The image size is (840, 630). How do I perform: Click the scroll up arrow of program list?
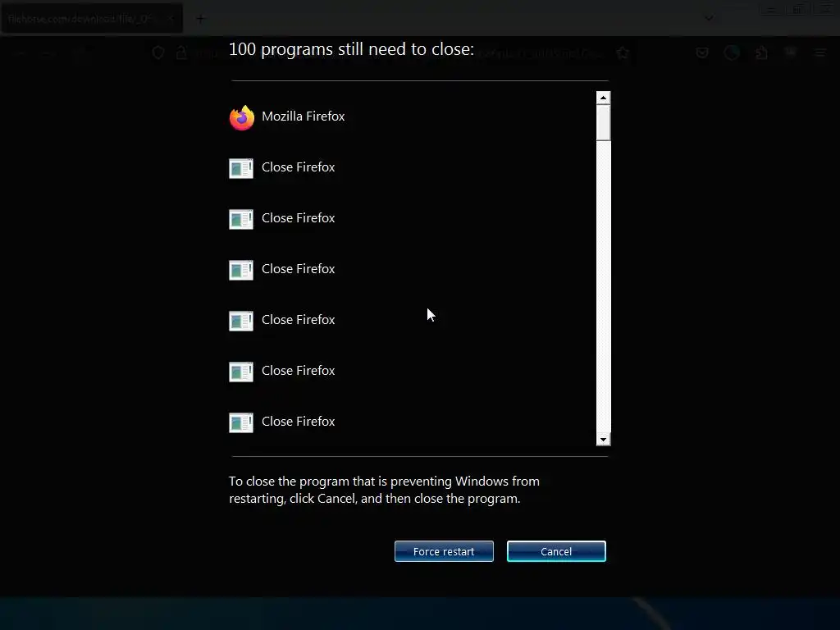(x=603, y=98)
